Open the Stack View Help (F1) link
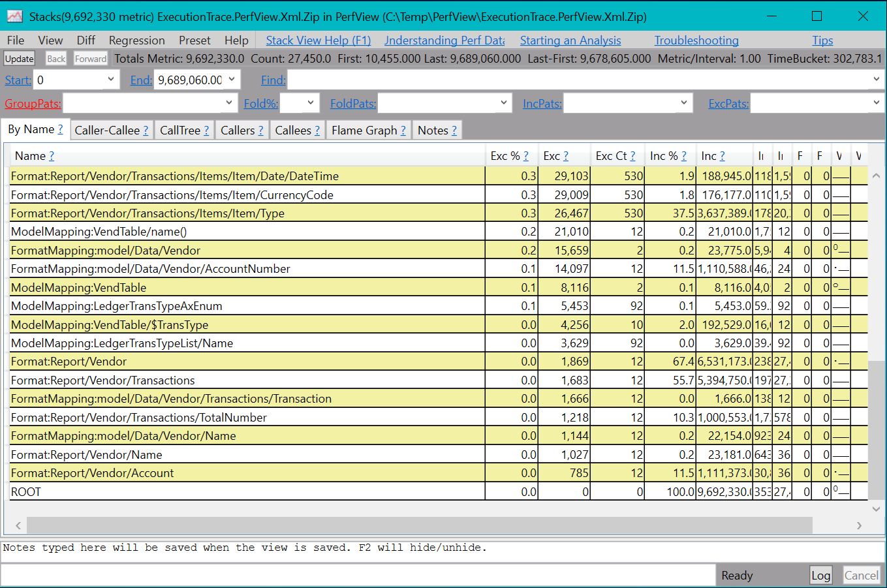Screen dimensions: 887x588 tap(319, 40)
